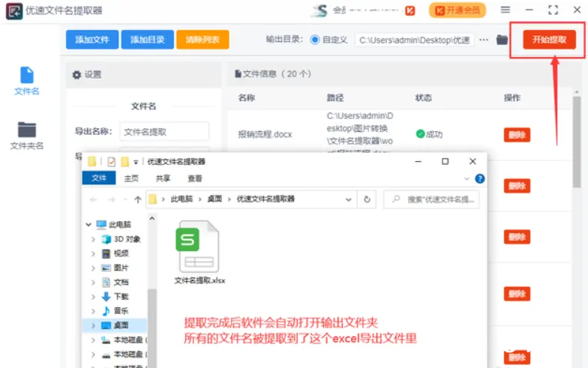Go forward in Explorer navigation

[111, 199]
